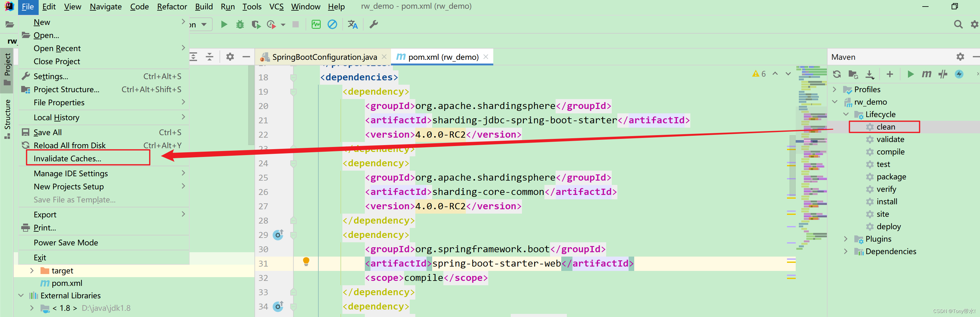Screen dimensions: 980x317
Task: Click the Profile run clock icon
Action: [271, 25]
